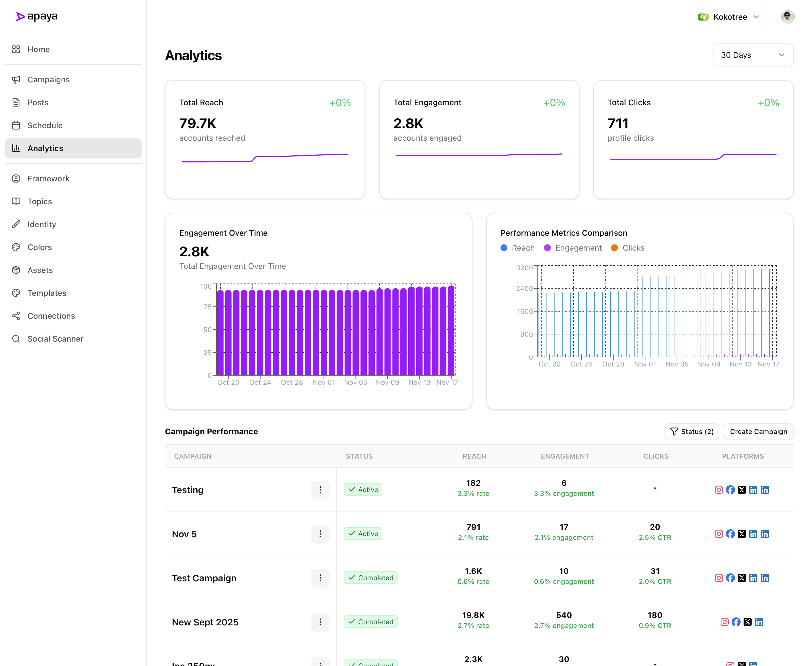Click the Facebook icon on Nov 5 campaign row

pos(730,534)
